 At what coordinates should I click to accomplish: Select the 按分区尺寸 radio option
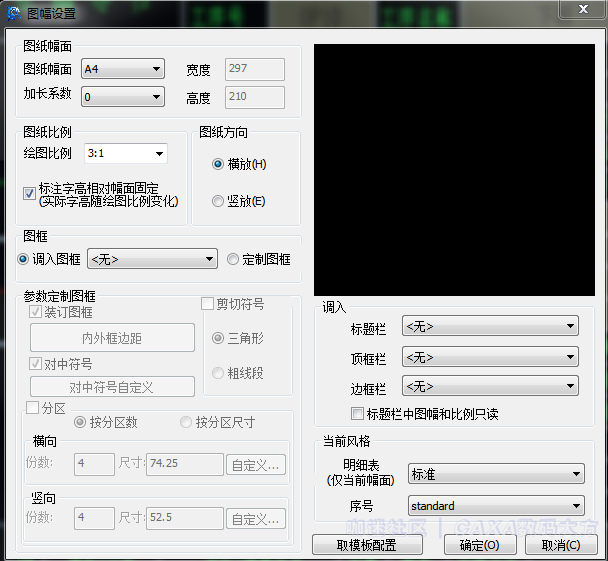coord(186,422)
